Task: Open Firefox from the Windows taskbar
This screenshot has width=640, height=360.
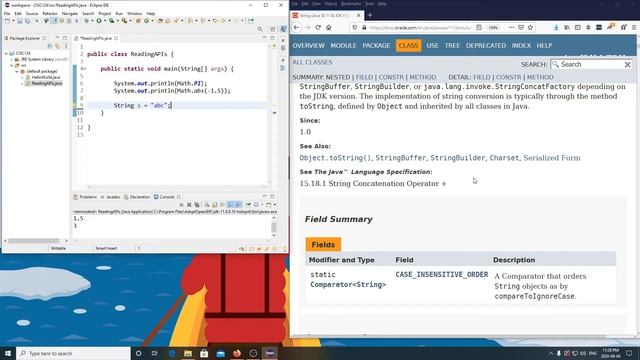Action: pos(237,353)
